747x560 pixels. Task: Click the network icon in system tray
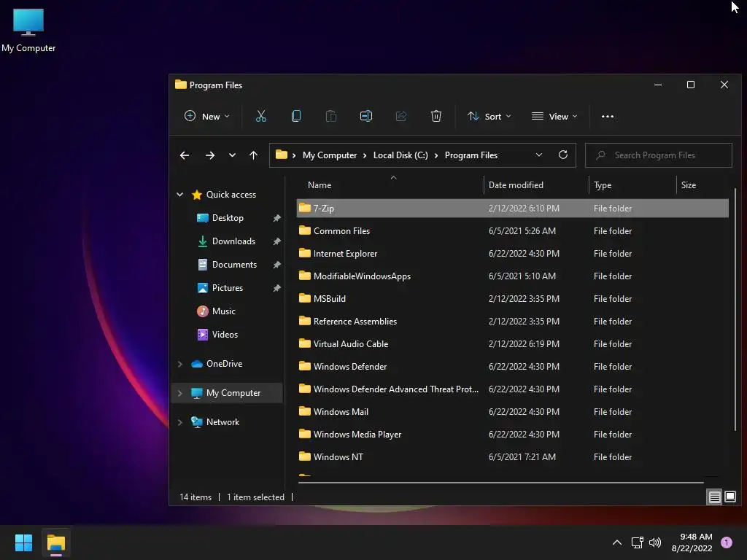(637, 542)
